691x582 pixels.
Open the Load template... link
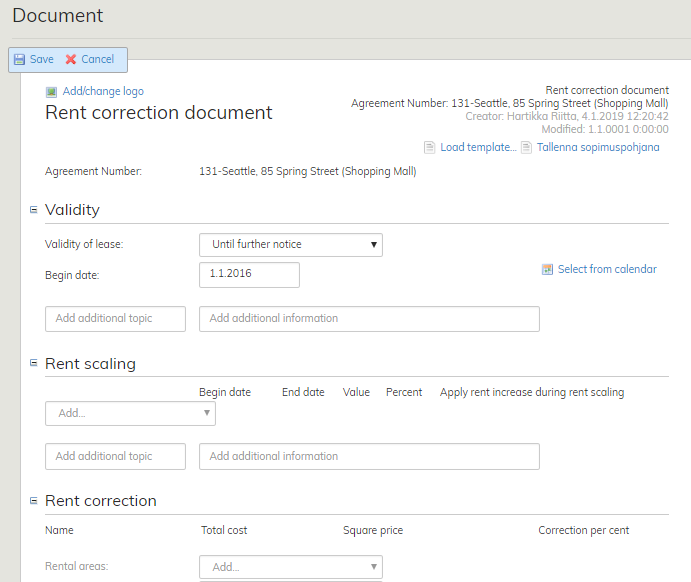tap(478, 148)
